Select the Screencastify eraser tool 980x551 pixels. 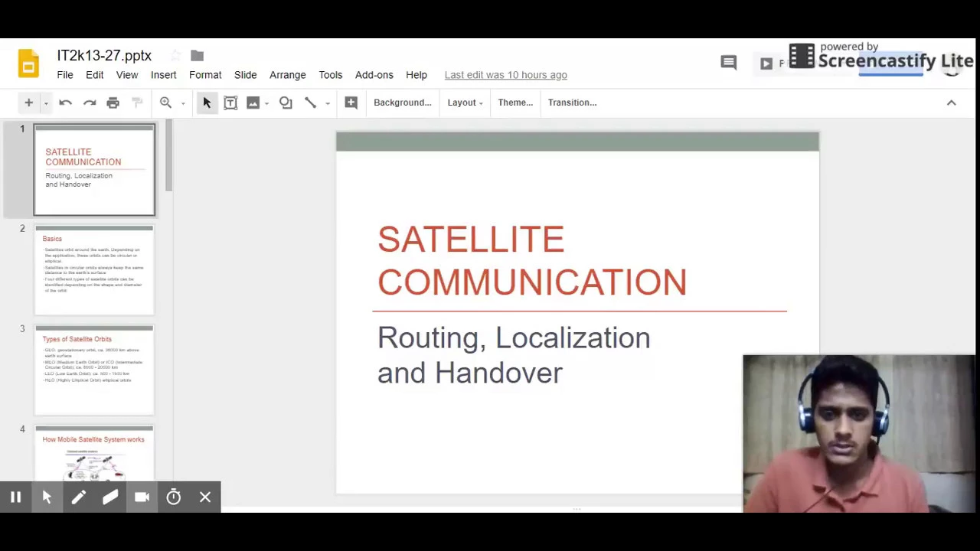click(x=109, y=497)
